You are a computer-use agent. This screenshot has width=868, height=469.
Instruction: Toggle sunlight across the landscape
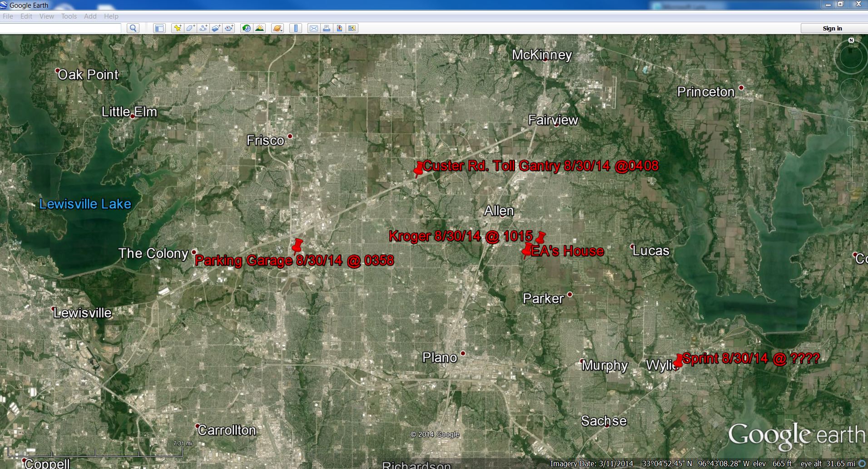tap(259, 28)
